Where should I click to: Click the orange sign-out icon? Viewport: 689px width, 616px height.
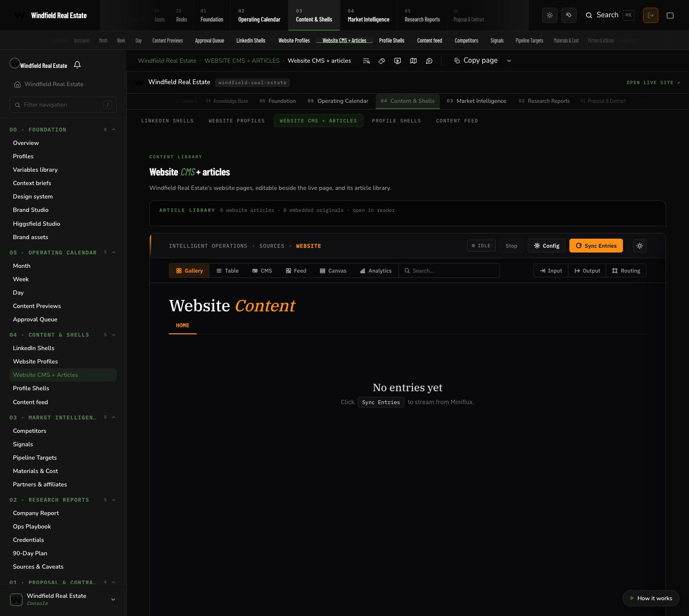tap(651, 15)
